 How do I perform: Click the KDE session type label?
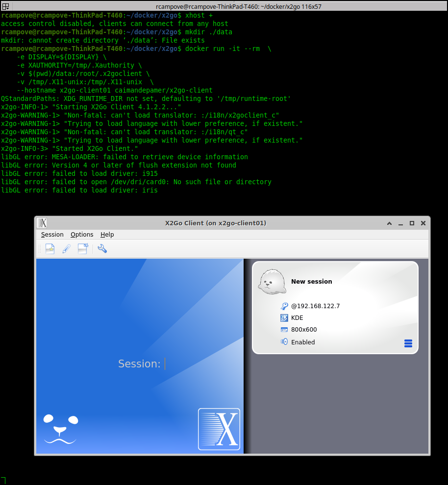[297, 318]
